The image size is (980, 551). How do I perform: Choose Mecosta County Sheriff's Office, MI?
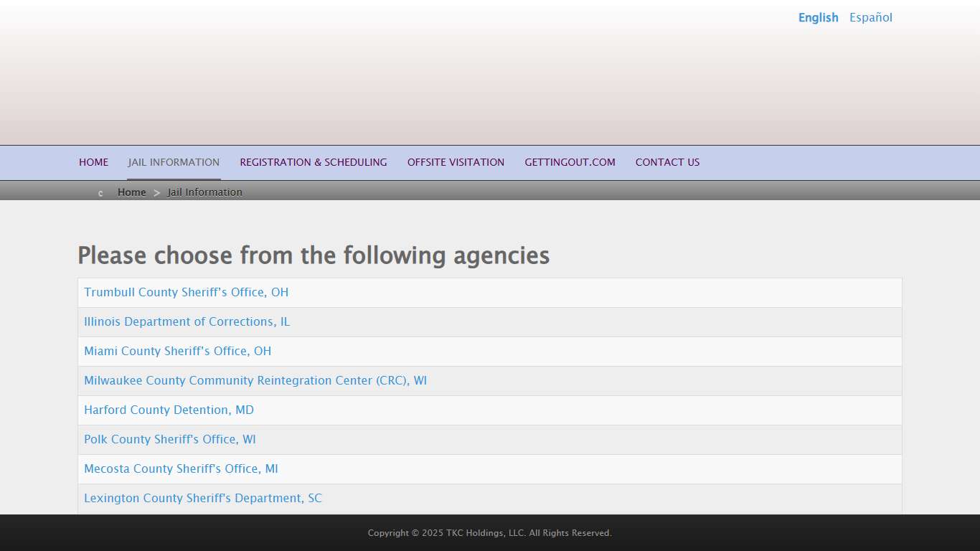(181, 469)
